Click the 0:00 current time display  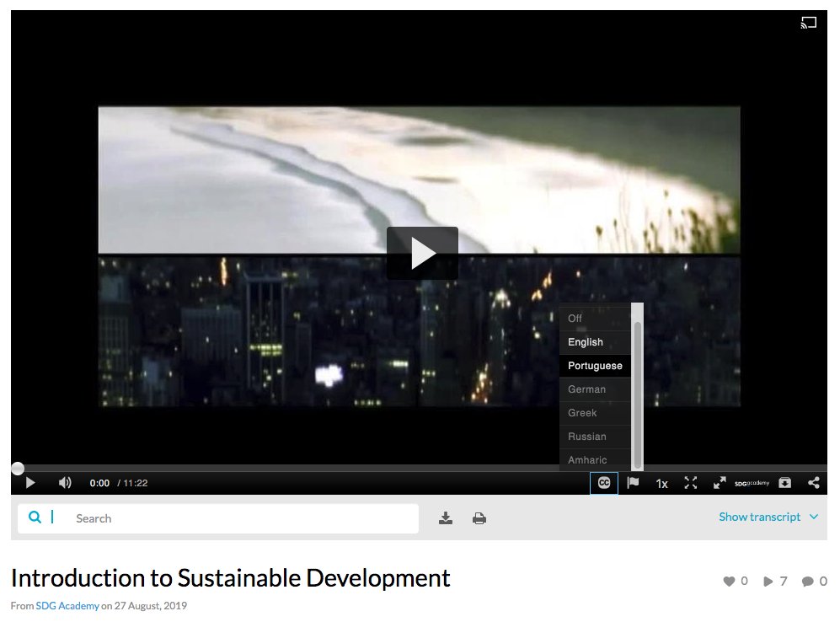click(x=99, y=483)
